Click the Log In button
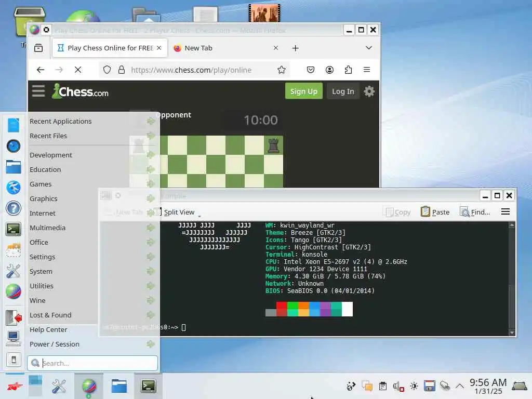The image size is (532, 399). [x=343, y=91]
